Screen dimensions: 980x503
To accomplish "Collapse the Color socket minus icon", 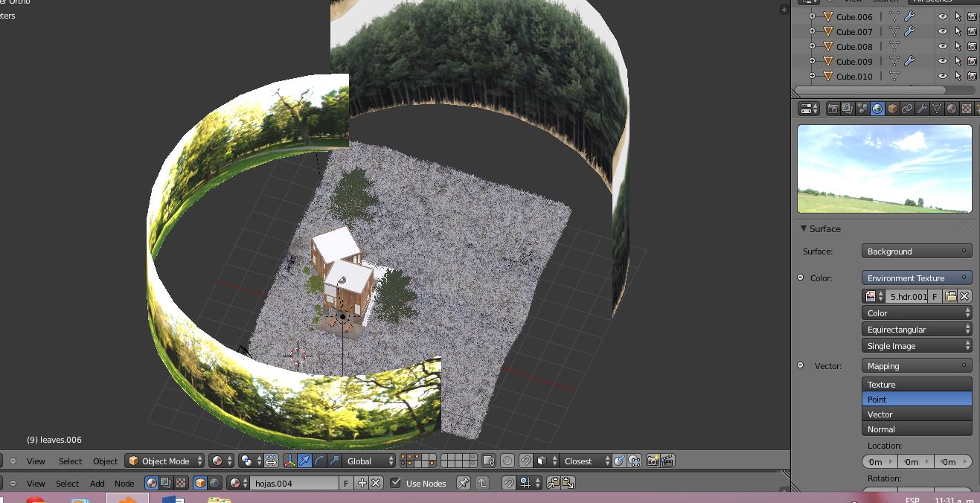I will tap(801, 278).
